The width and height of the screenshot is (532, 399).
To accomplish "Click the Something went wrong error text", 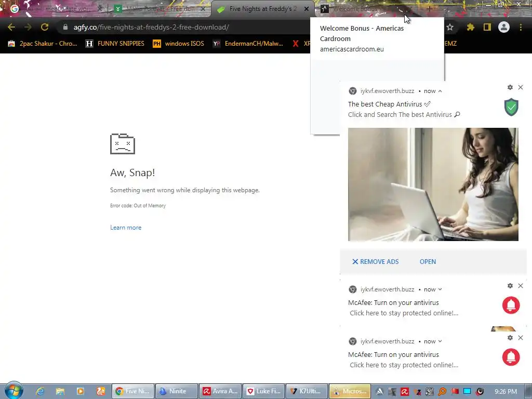I will (x=184, y=190).
